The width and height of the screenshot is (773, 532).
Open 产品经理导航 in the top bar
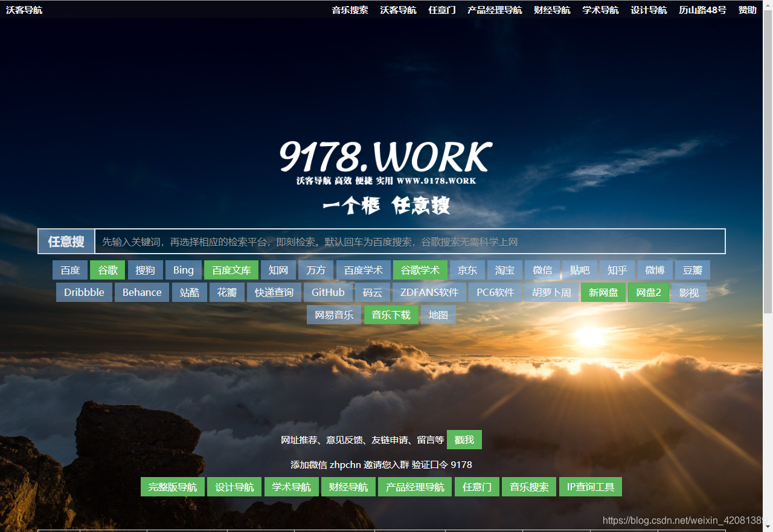point(494,10)
